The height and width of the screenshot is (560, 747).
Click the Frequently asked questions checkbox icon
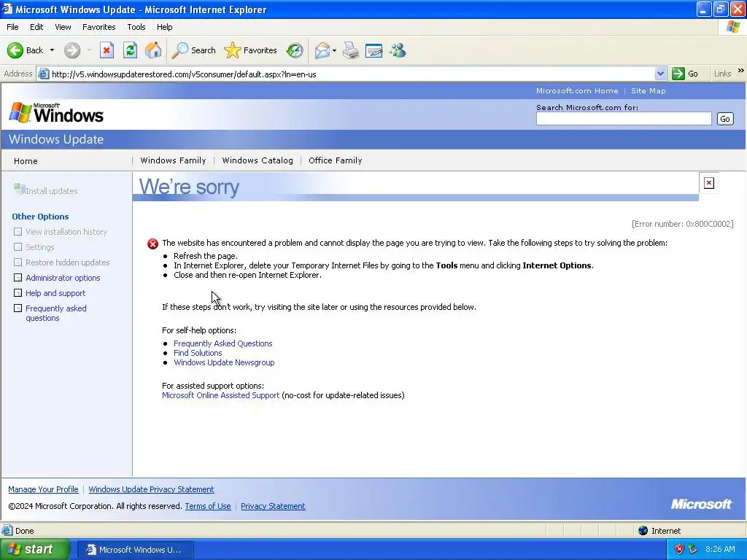(18, 308)
